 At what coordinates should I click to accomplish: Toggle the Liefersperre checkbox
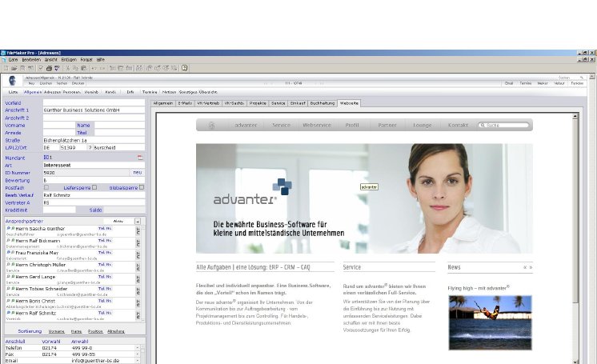click(x=94, y=187)
